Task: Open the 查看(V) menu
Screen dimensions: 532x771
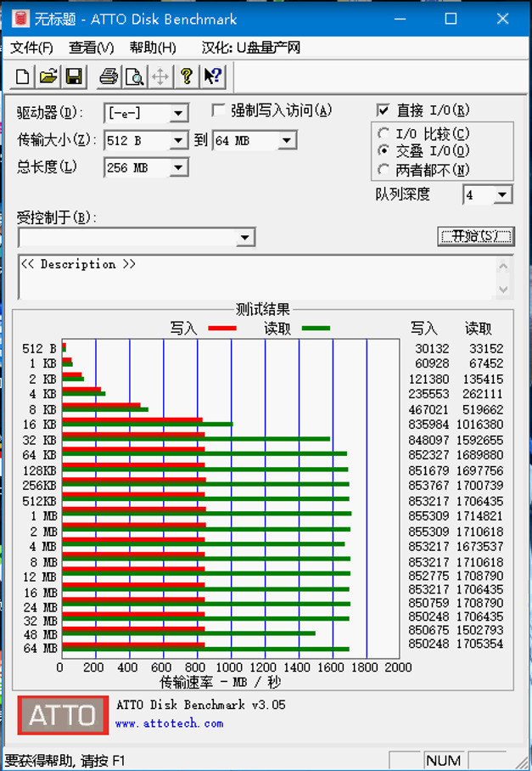Action: (92, 48)
